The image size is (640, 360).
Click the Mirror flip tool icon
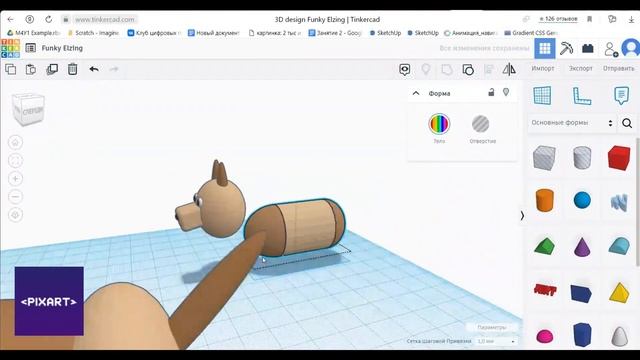tap(509, 69)
